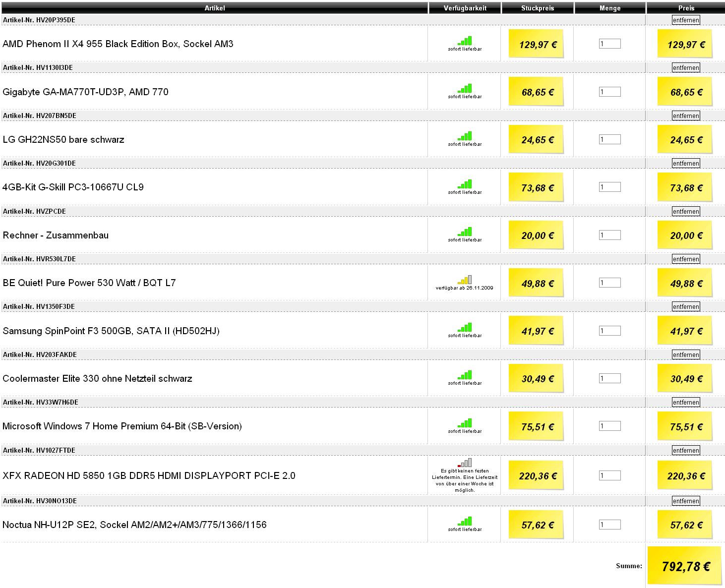Screen dimensions: 725x588
Task: Click availability bars icon for AMD Phenom II X4 955
Action: pos(465,41)
